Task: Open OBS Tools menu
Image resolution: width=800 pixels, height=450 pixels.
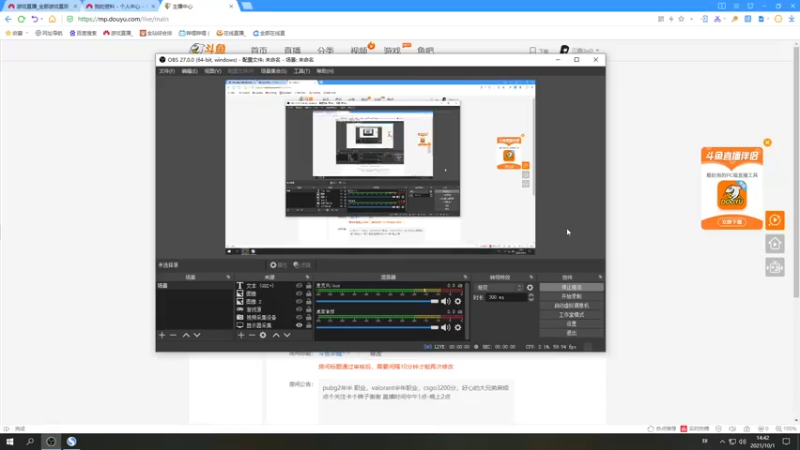Action: (x=302, y=71)
